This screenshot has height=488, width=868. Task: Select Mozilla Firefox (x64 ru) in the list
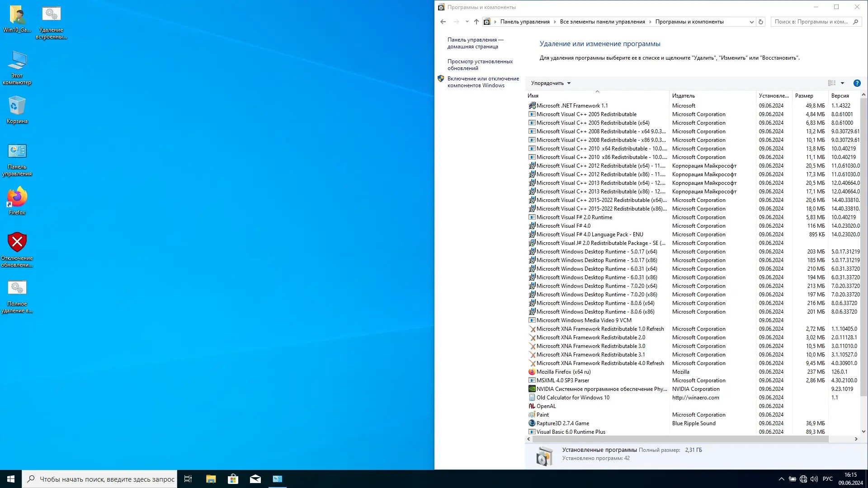(563, 371)
